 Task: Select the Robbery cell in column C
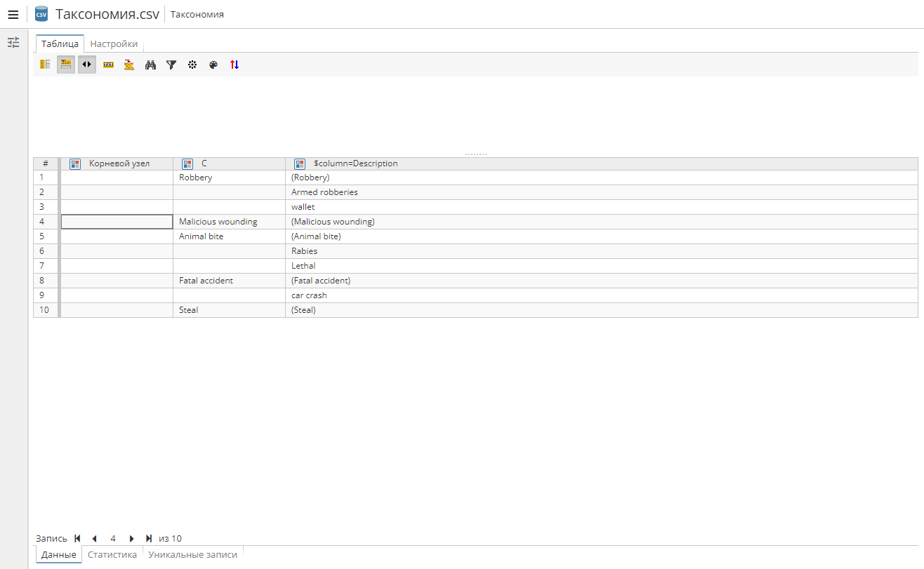point(230,178)
